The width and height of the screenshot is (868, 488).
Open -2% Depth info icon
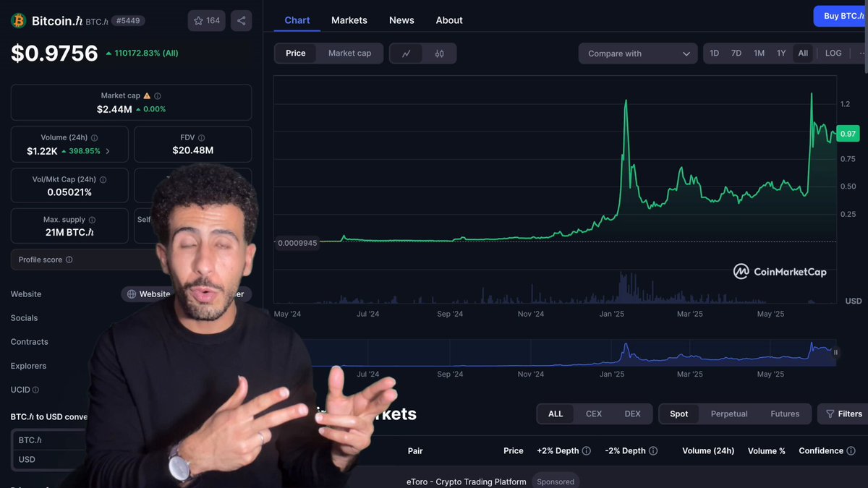tap(653, 450)
